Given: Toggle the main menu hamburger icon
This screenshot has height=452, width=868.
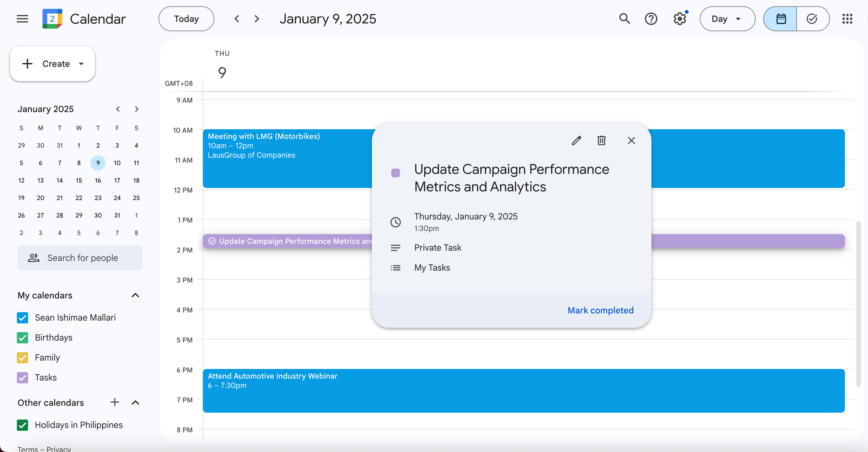Looking at the screenshot, I should (22, 19).
